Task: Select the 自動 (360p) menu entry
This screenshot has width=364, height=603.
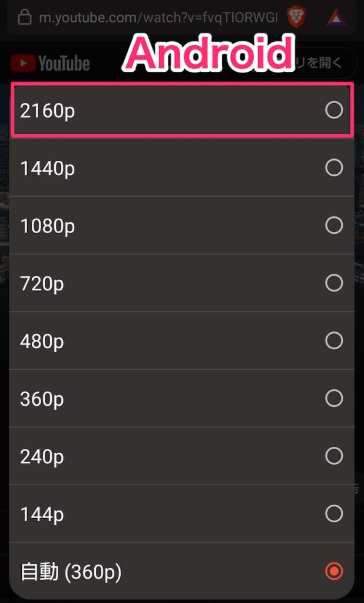Action: pos(181,571)
